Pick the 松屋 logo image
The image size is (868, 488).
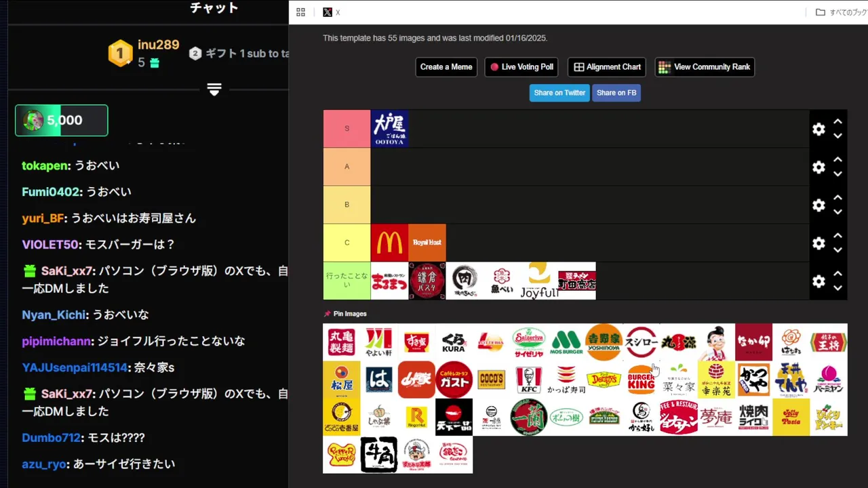(342, 380)
